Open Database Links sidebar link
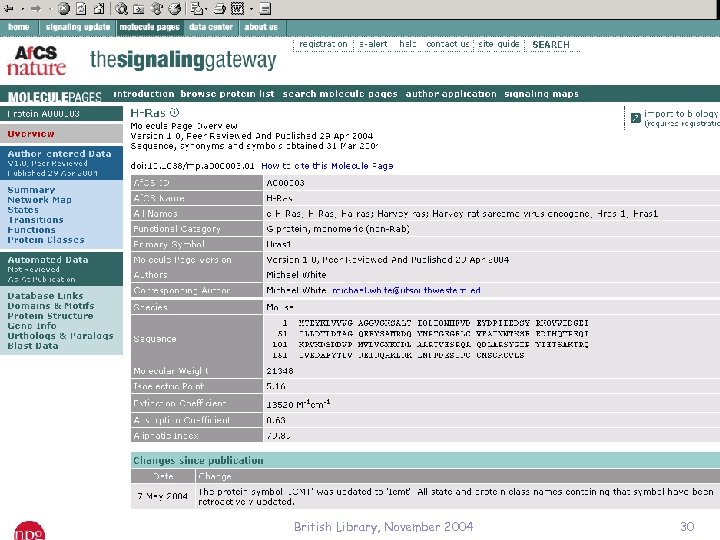 point(45,296)
